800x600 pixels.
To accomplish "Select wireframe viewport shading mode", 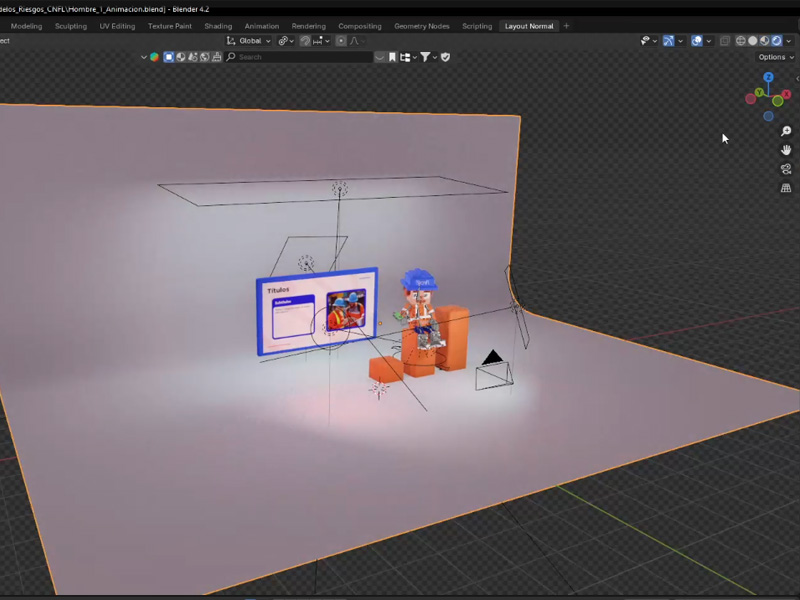I will (741, 41).
